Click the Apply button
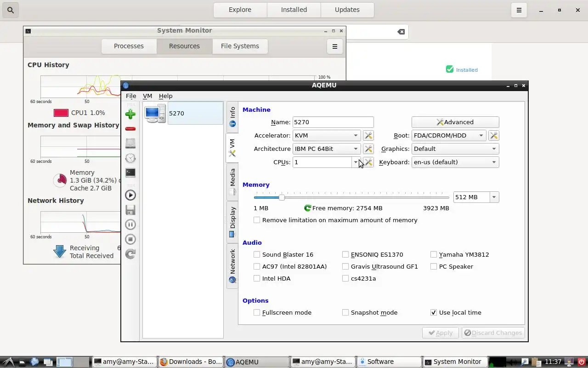The width and height of the screenshot is (588, 368). pyautogui.click(x=441, y=333)
